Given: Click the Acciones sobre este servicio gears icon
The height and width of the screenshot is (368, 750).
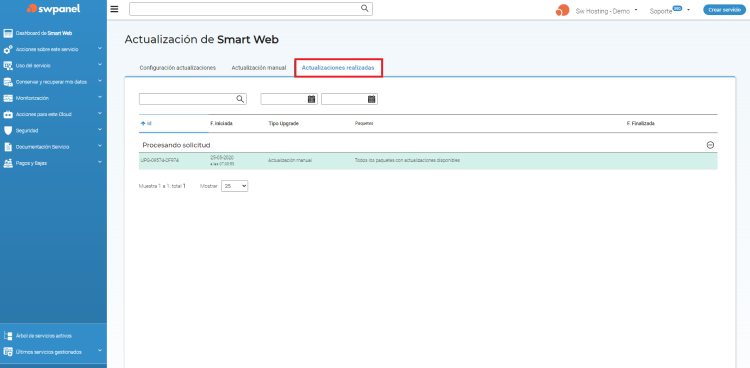Looking at the screenshot, I should (x=8, y=49).
